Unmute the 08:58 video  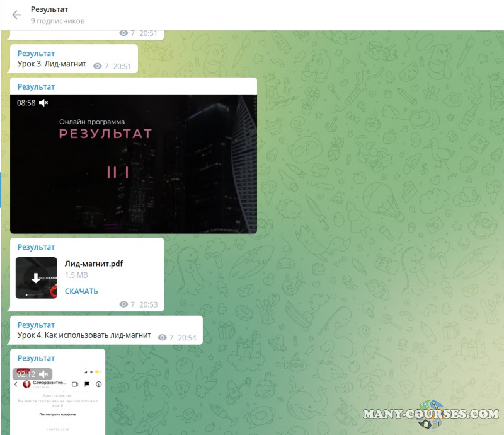click(x=43, y=103)
